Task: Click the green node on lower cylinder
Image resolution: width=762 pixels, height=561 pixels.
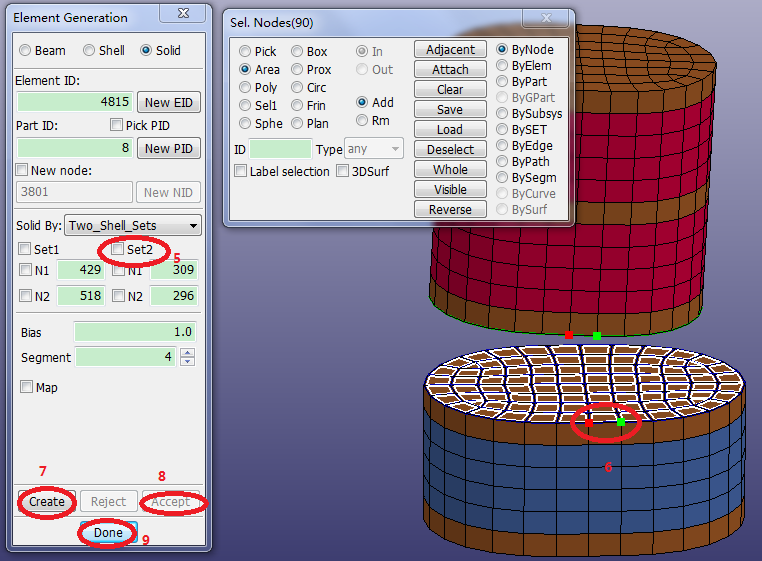Action: point(621,422)
